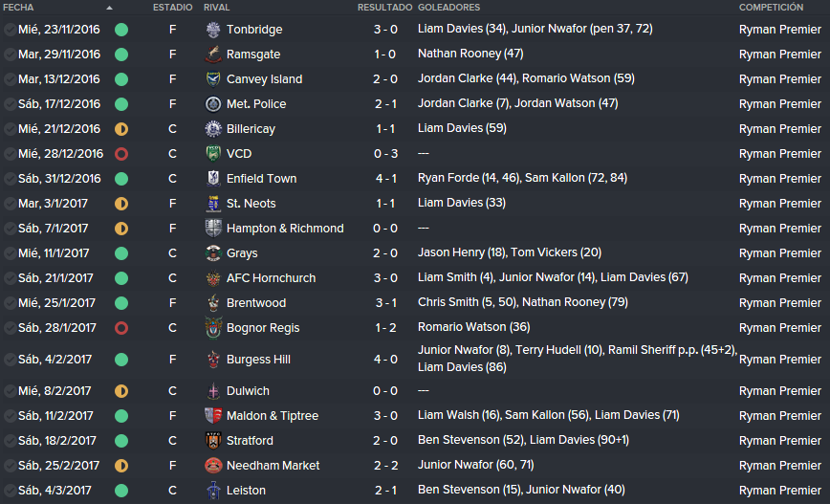Open the Burgess Hill team link

(258, 360)
